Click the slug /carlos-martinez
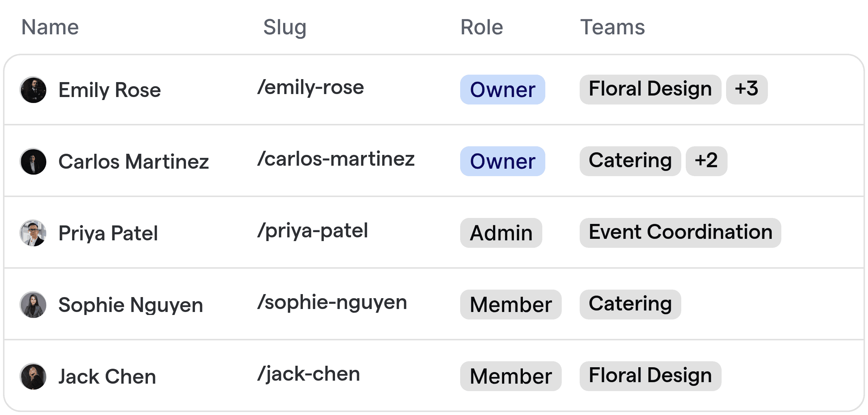 336,158
